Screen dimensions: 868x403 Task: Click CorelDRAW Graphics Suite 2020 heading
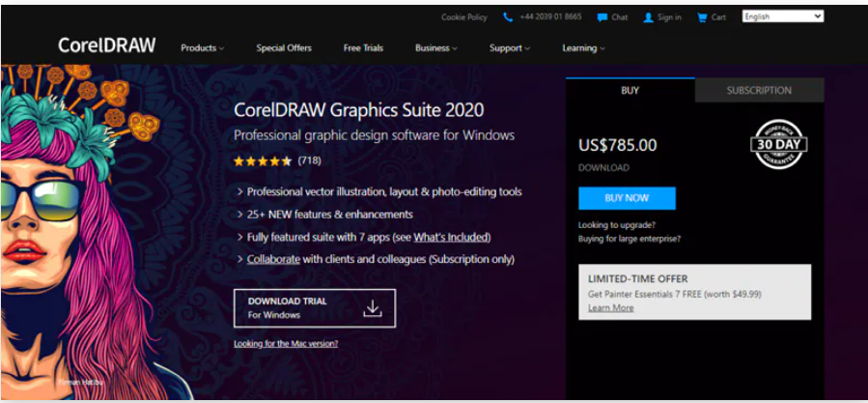click(359, 110)
